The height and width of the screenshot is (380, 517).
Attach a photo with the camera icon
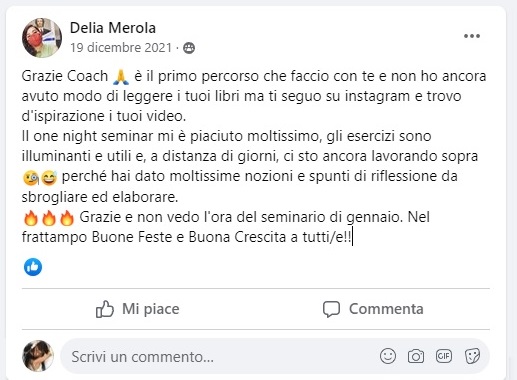pos(416,356)
